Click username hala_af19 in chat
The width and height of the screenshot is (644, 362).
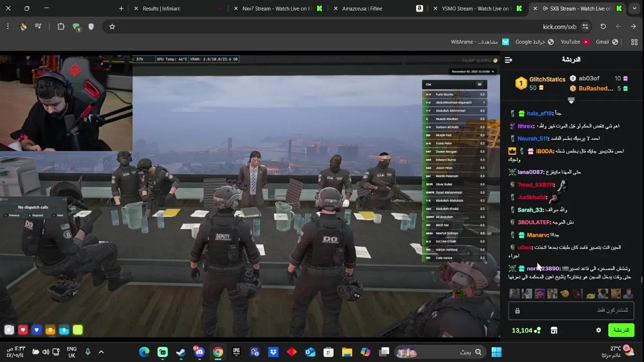point(539,114)
